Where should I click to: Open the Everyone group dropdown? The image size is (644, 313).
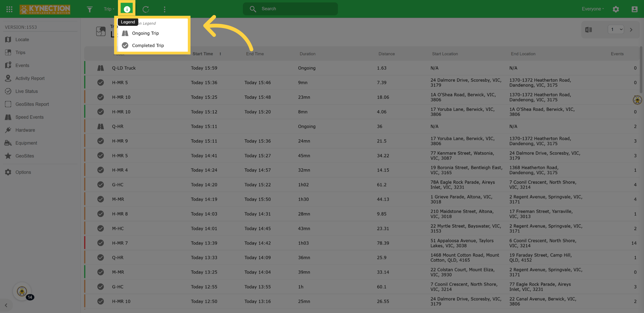point(593,9)
